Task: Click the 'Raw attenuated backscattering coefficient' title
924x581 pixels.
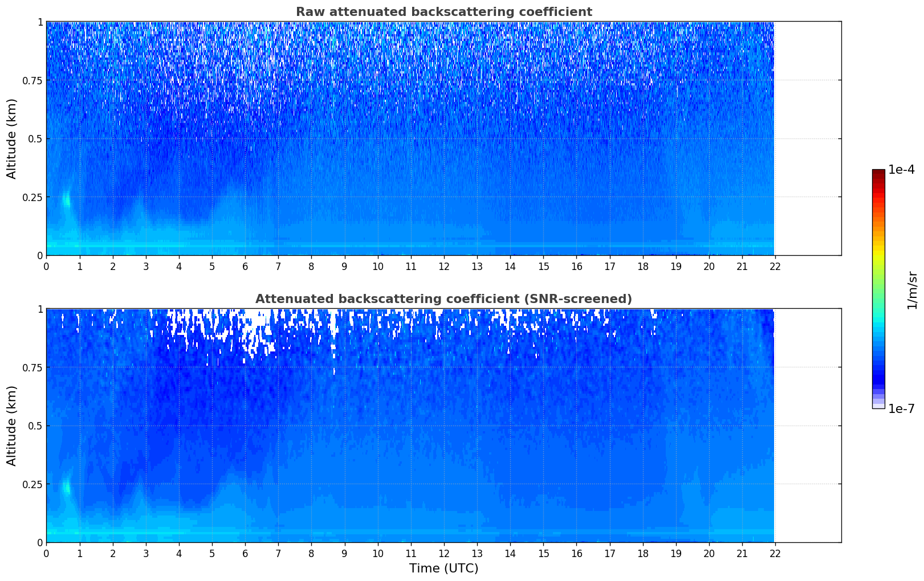Action: tap(443, 12)
